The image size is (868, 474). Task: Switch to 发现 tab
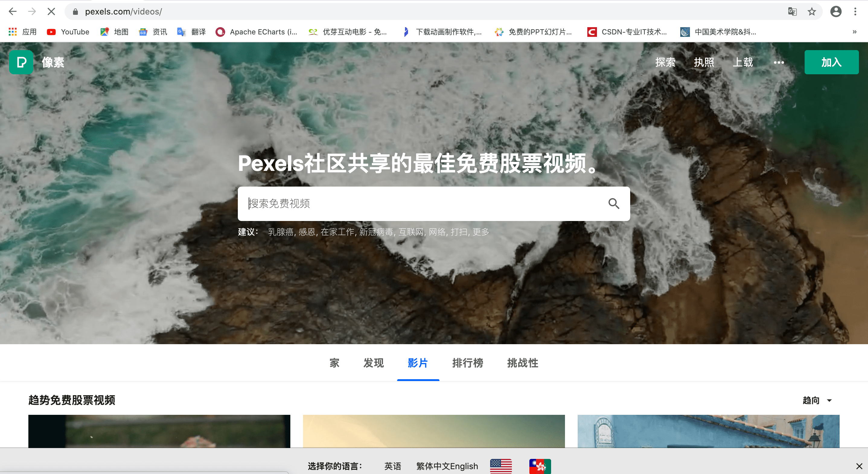pyautogui.click(x=374, y=363)
